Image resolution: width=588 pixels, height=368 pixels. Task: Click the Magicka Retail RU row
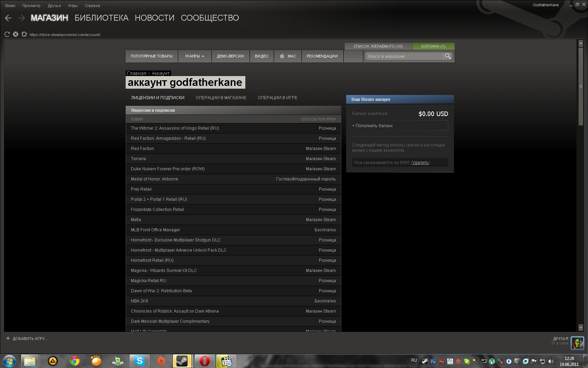233,281
